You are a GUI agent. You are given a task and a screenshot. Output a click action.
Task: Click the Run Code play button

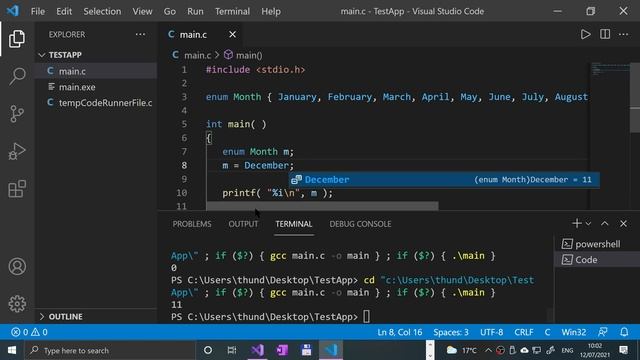tap(585, 34)
